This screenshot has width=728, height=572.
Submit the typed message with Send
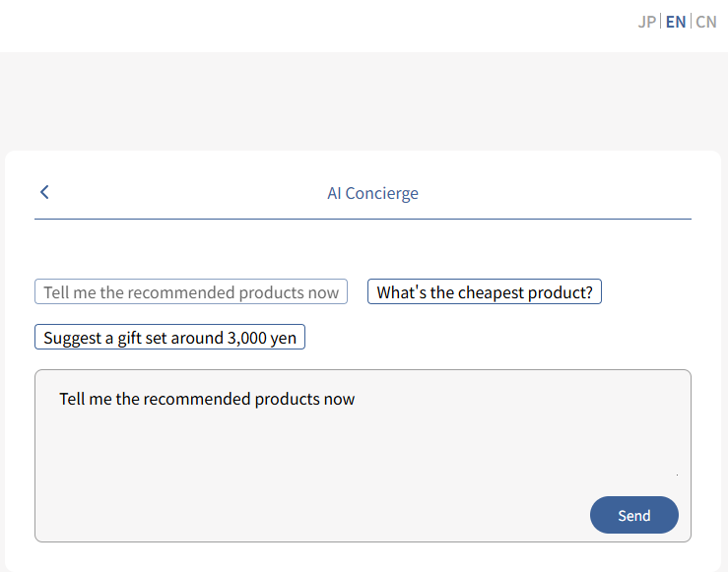(633, 515)
